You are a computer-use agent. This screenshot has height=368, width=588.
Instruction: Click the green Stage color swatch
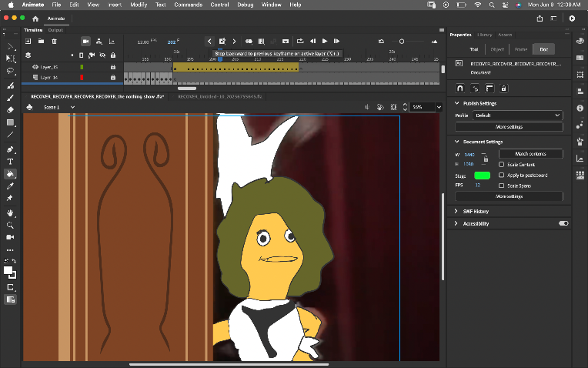[482, 176]
